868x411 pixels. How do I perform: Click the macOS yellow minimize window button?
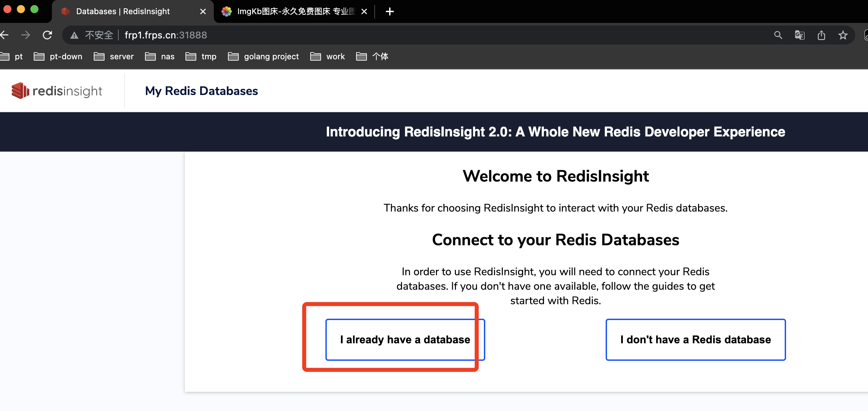tap(21, 9)
